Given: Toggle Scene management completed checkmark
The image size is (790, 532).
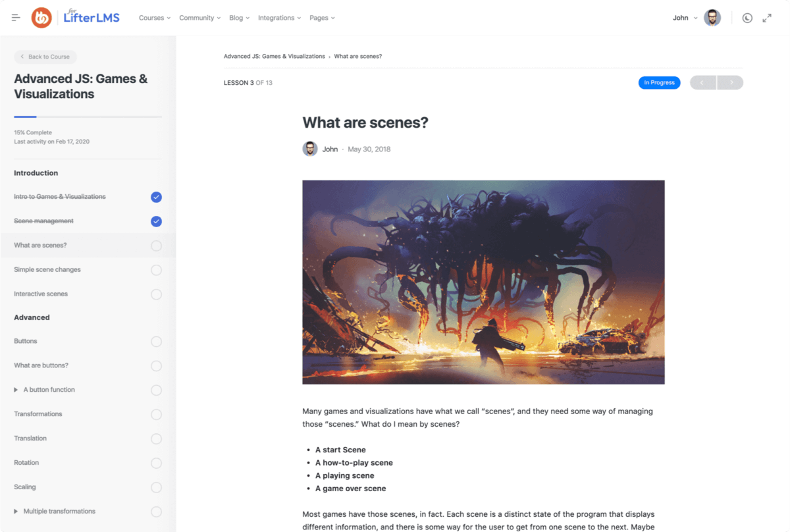Looking at the screenshot, I should 156,221.
